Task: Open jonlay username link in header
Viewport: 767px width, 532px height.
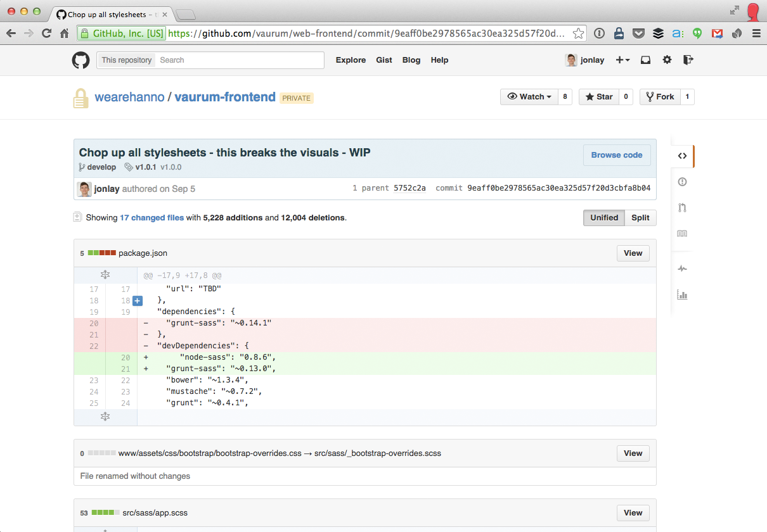Action: click(592, 60)
